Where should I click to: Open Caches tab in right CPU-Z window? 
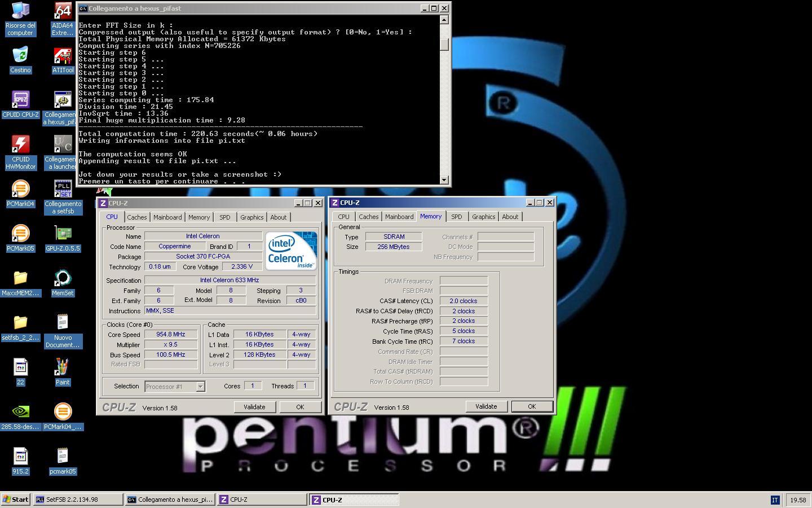click(369, 217)
